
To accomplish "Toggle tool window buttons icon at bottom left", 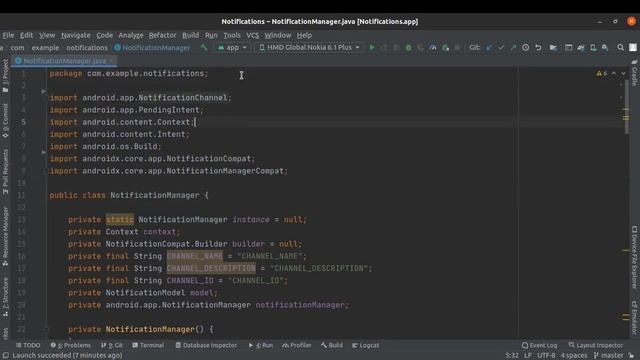I will [x=5, y=356].
